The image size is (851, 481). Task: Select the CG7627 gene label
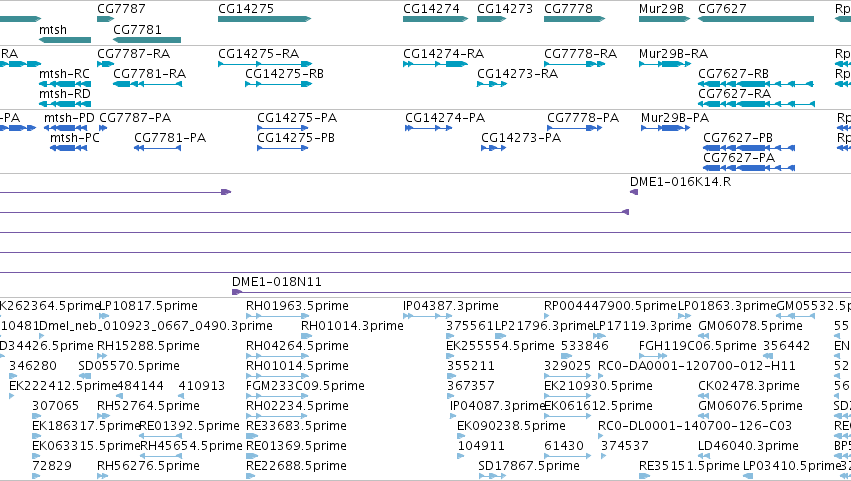[722, 9]
